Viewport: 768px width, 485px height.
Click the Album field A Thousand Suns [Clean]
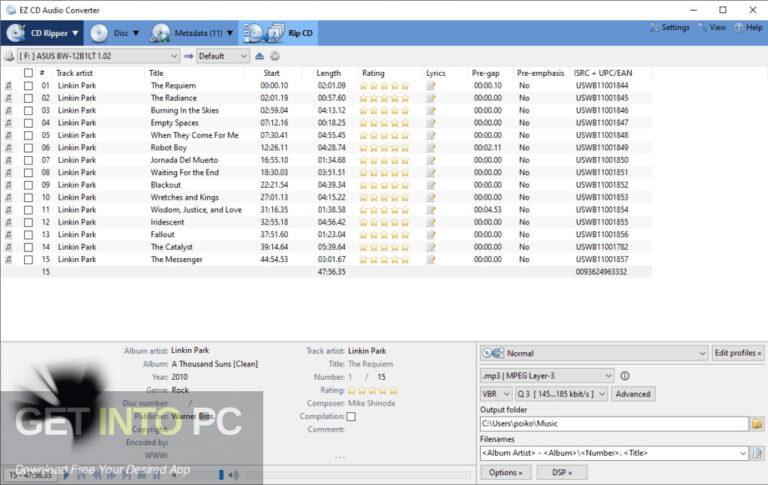click(x=215, y=364)
